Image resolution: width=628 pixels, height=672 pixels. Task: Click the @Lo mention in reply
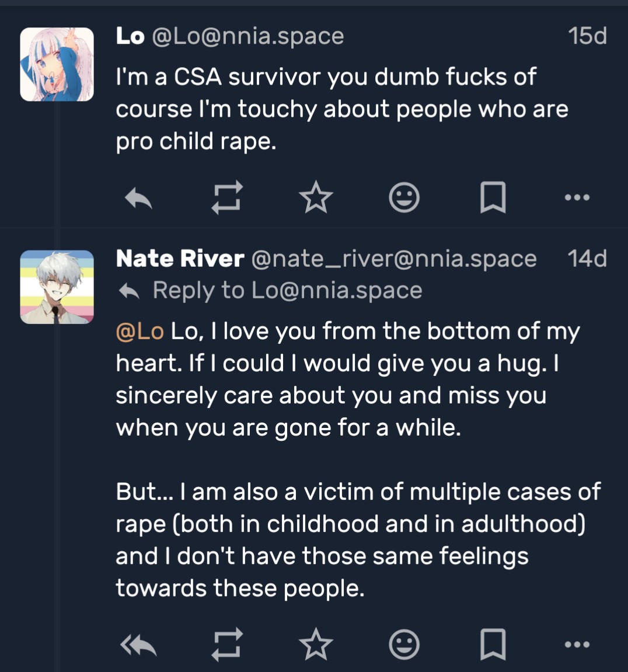coord(140,331)
